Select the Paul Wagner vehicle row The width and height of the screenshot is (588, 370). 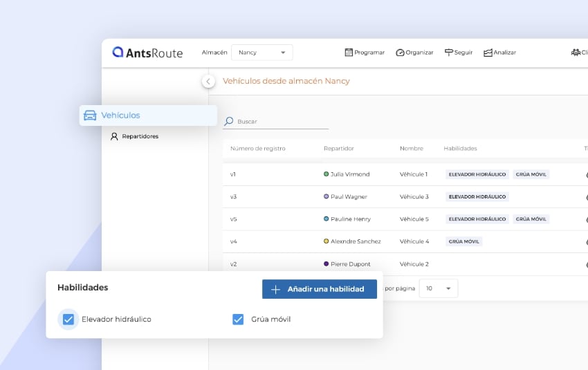click(x=387, y=197)
